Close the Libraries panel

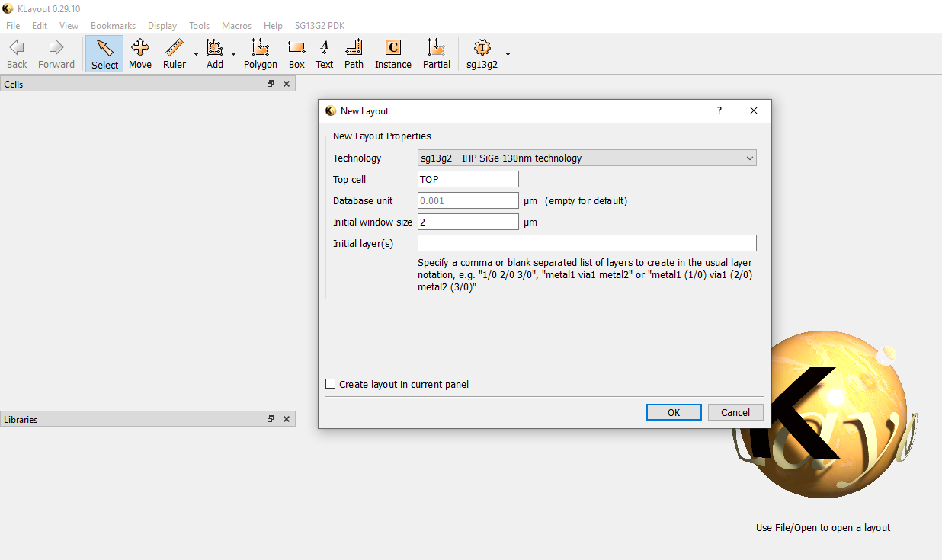pos(287,419)
